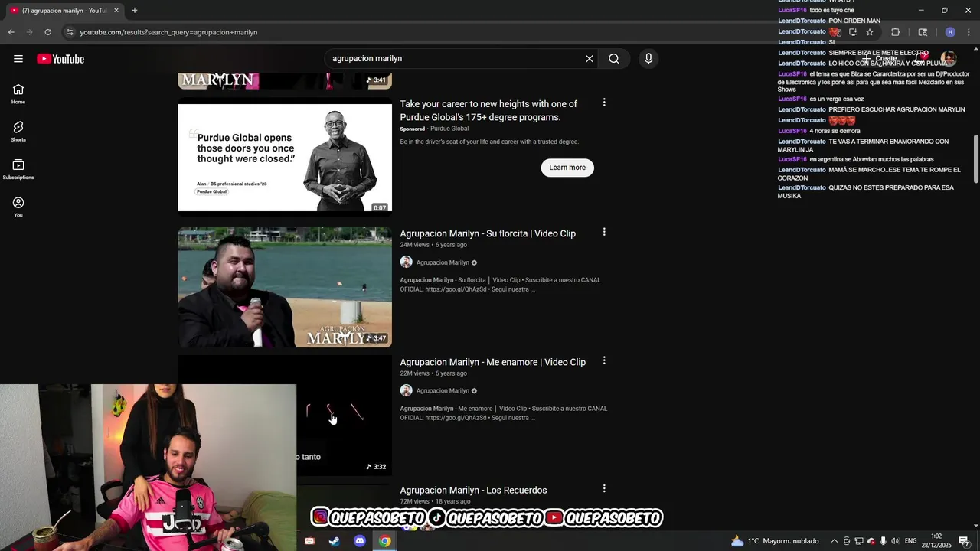Viewport: 980px width, 551px height.
Task: Open Home in the YouTube sidebar
Action: coord(18,93)
